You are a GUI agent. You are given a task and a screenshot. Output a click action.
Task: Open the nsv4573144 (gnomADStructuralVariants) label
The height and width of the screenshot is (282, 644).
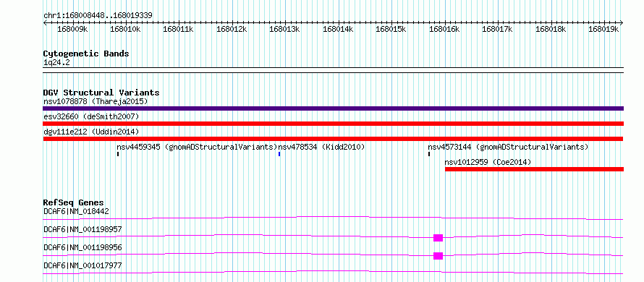509,147
